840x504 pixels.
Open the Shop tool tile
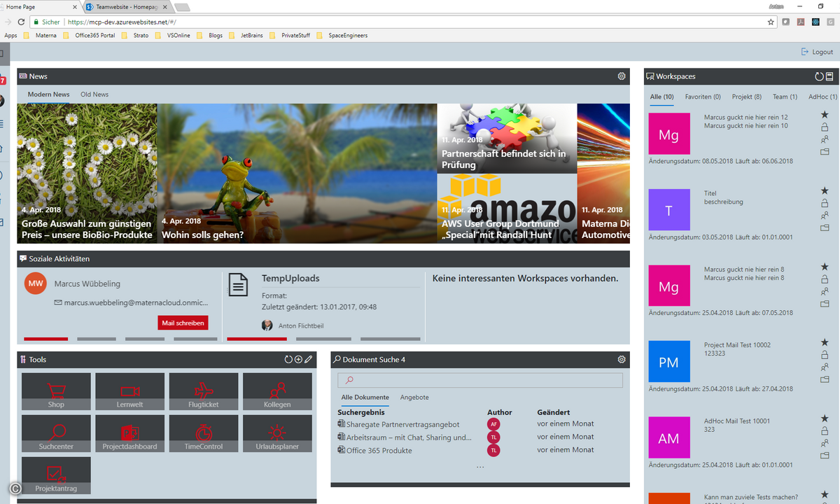pyautogui.click(x=56, y=391)
